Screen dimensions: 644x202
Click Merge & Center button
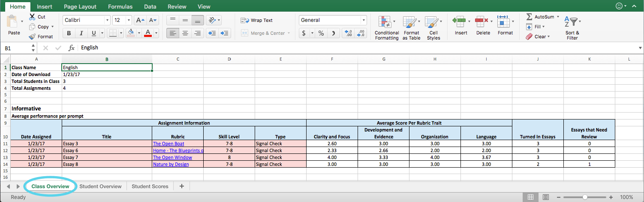(x=263, y=33)
